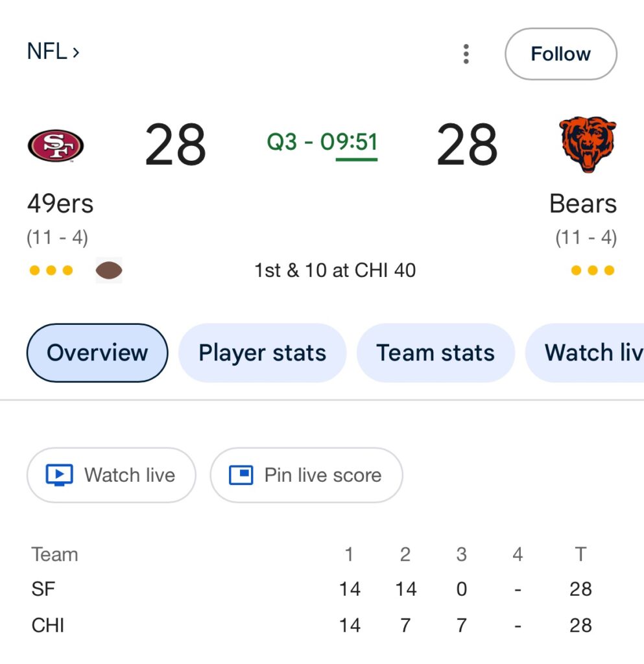Open the NFL league link
The image size is (644, 664).
(x=53, y=52)
